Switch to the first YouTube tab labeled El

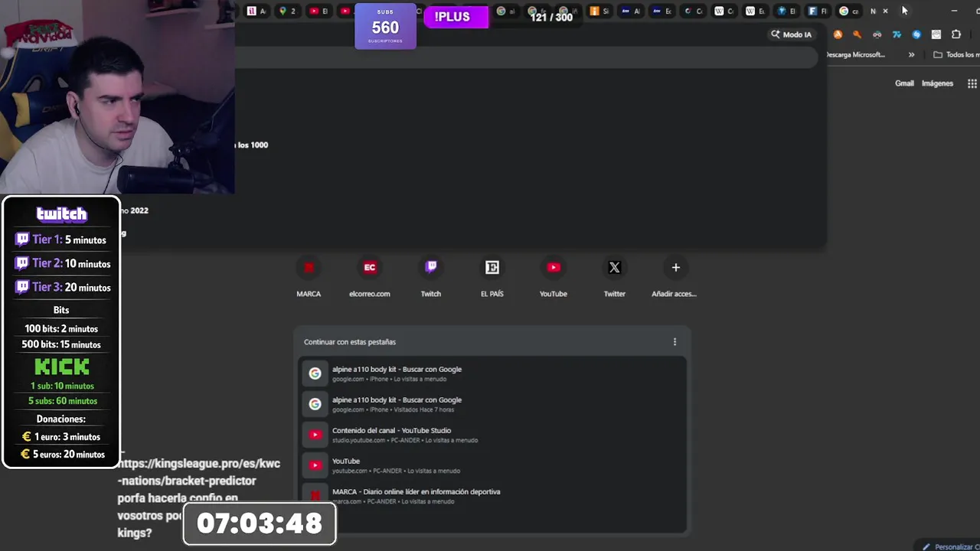click(x=318, y=11)
